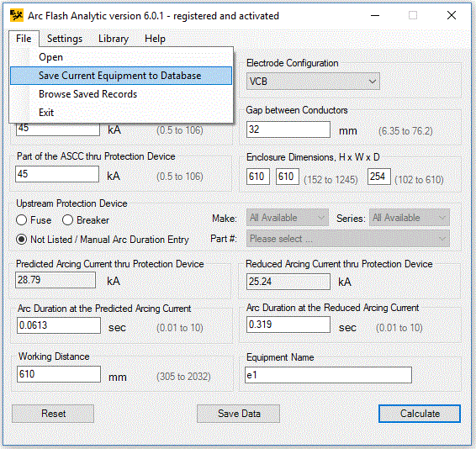Click the '(305 to 2032)' range hint

tap(183, 377)
